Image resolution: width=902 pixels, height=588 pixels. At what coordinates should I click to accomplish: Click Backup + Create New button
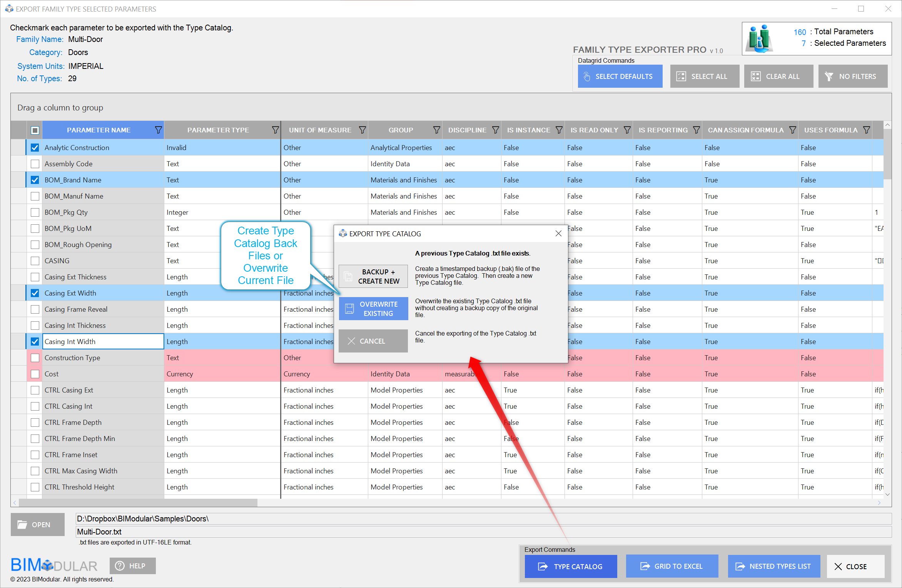(x=373, y=276)
